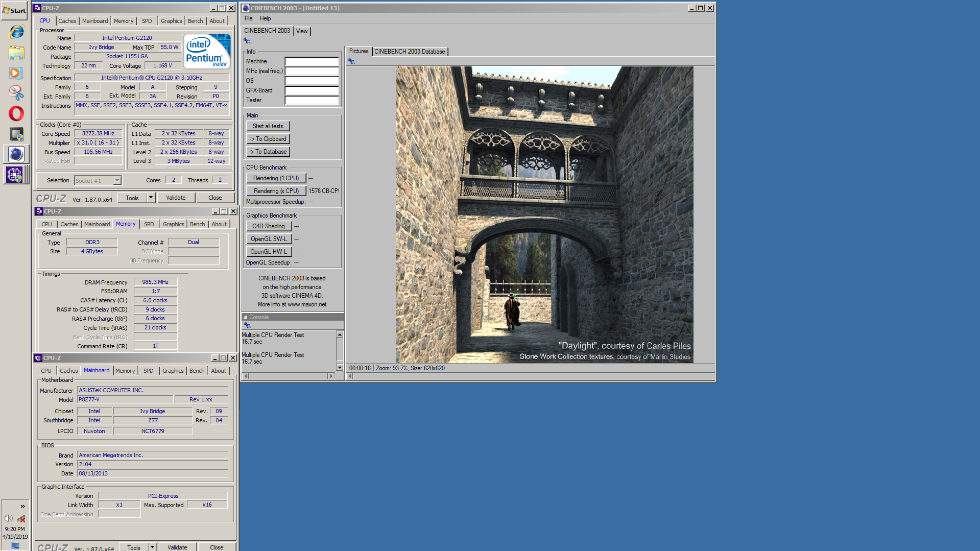Click the 1576 CB-CPU score text
The image size is (980, 551).
(324, 191)
